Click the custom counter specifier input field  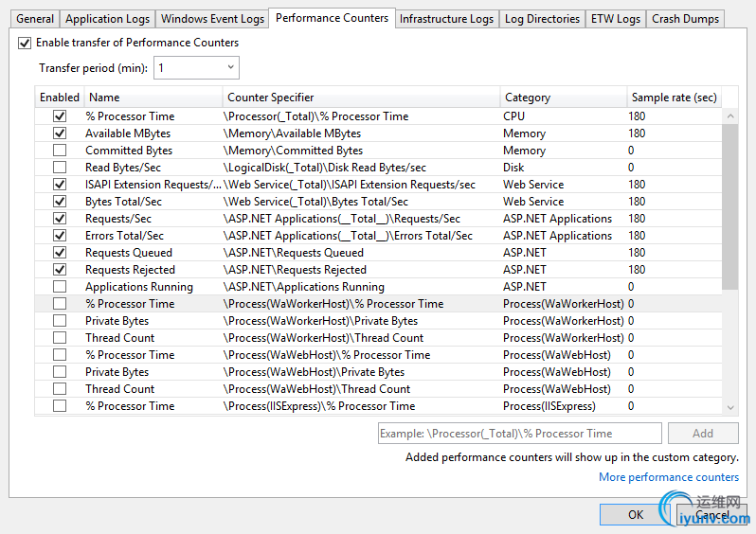[519, 434]
